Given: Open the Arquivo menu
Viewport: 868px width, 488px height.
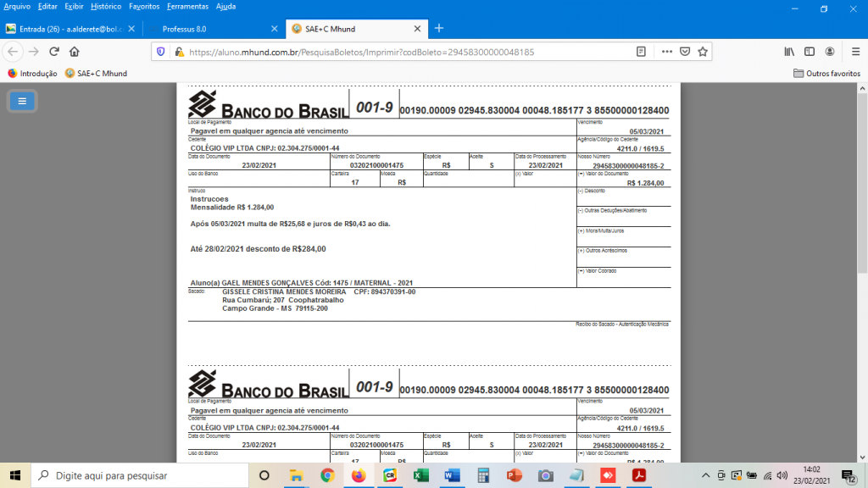Looking at the screenshot, I should coord(17,7).
